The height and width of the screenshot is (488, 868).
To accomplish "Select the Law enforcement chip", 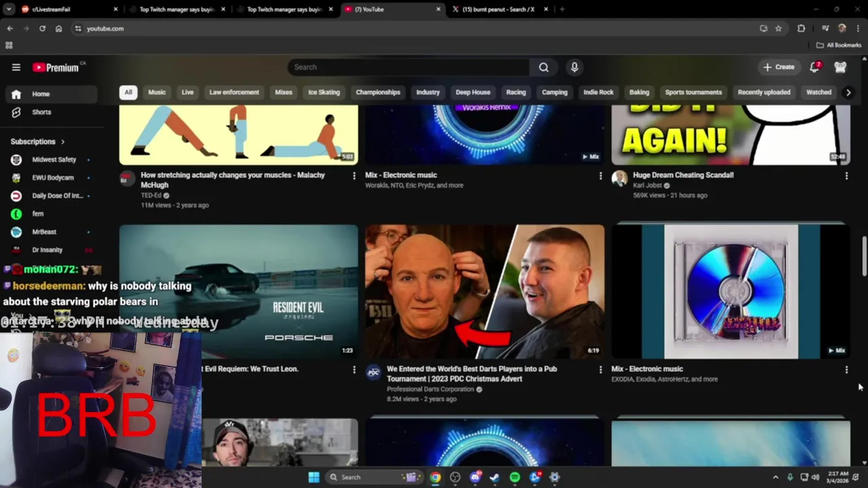I will click(234, 92).
